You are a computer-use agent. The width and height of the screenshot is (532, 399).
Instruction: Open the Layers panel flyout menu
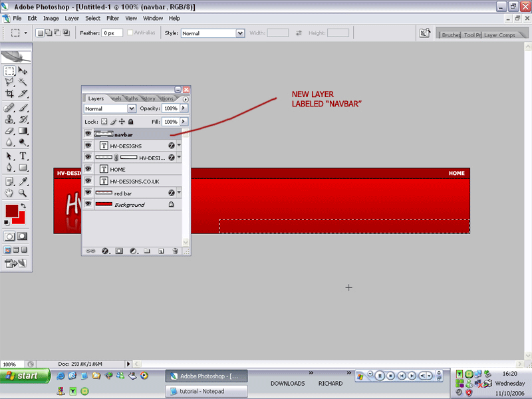click(x=186, y=99)
